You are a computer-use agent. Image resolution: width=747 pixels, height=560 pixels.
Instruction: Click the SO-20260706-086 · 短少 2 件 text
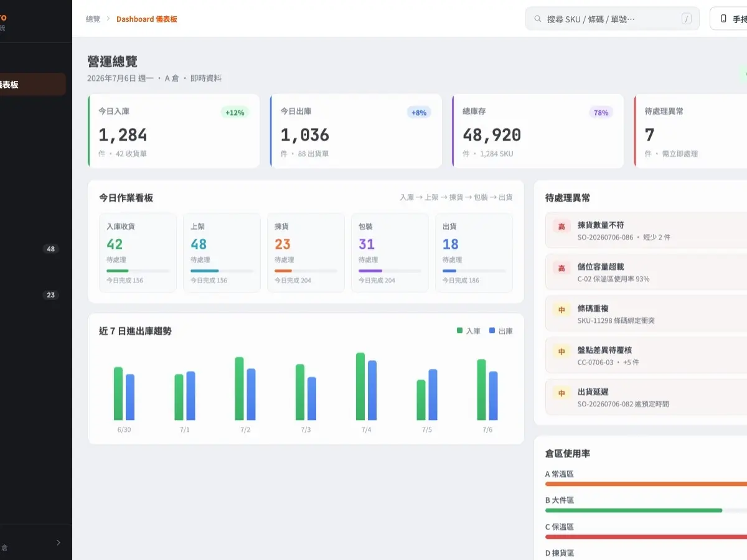[x=624, y=237]
